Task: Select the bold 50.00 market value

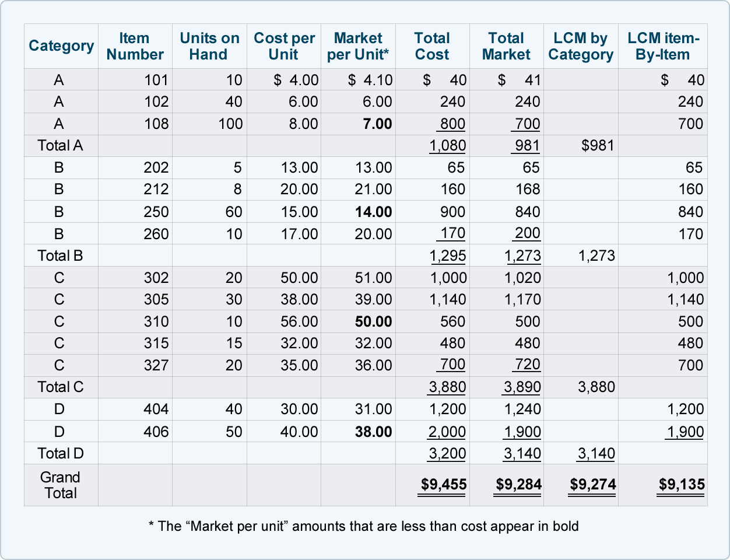Action: click(374, 321)
